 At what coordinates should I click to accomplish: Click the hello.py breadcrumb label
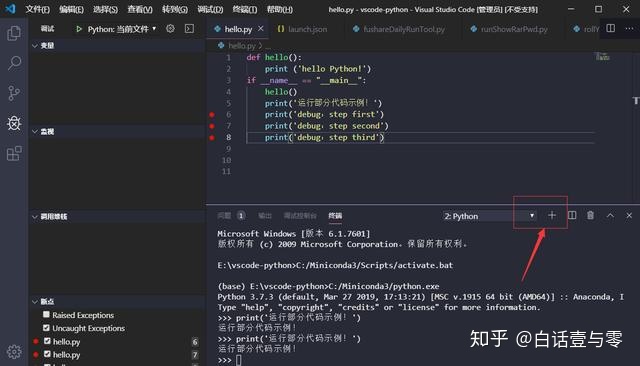[242, 46]
